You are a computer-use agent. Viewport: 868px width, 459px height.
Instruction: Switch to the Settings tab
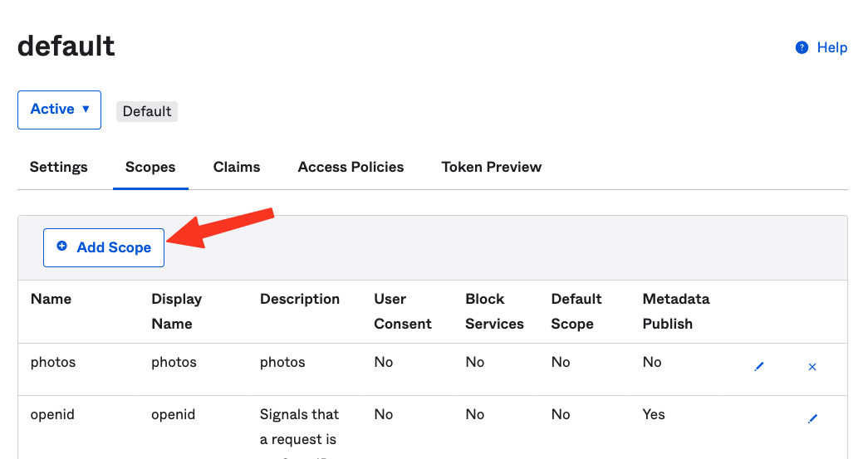[x=58, y=167]
